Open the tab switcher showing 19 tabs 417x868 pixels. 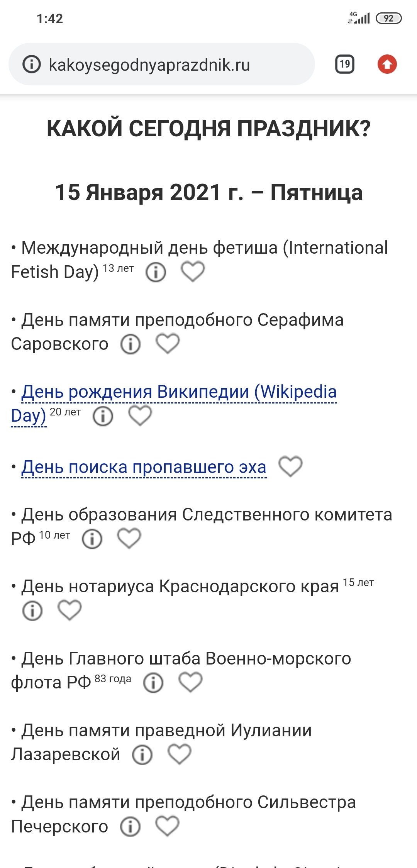[344, 64]
